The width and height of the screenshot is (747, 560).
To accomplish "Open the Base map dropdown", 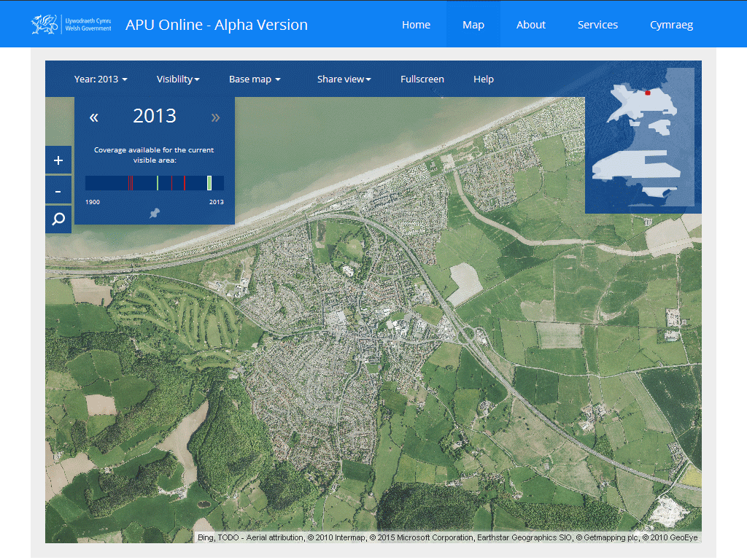I will tap(254, 79).
